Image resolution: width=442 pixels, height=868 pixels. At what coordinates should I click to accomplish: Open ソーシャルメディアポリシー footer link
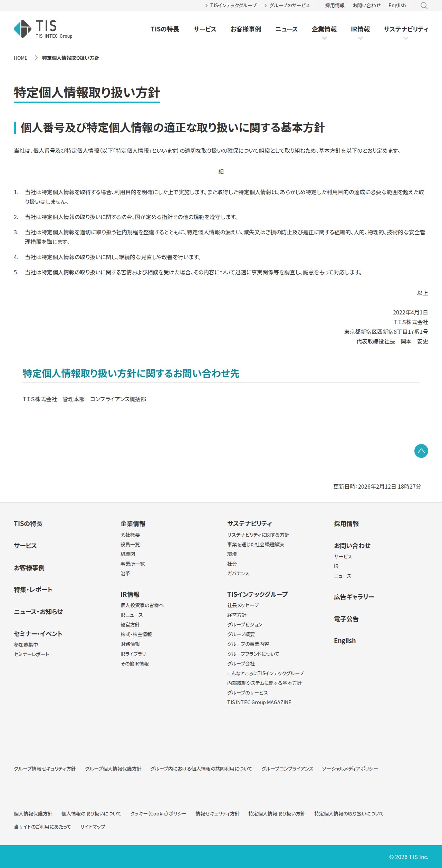350,769
